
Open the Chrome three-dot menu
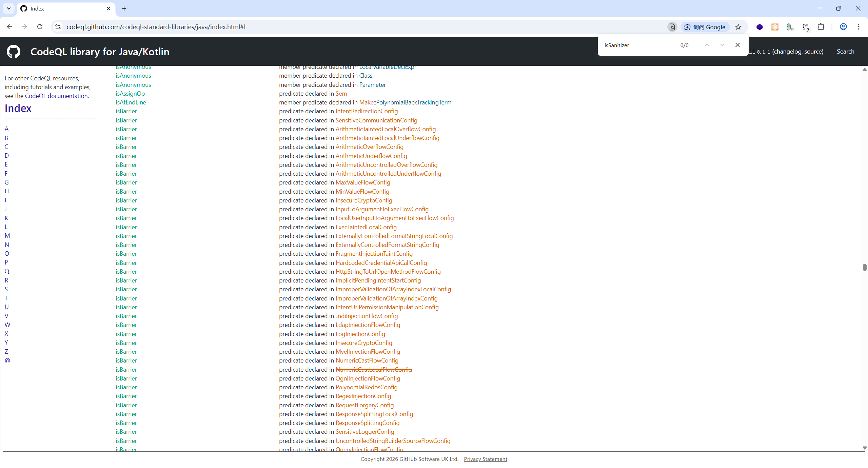859,27
